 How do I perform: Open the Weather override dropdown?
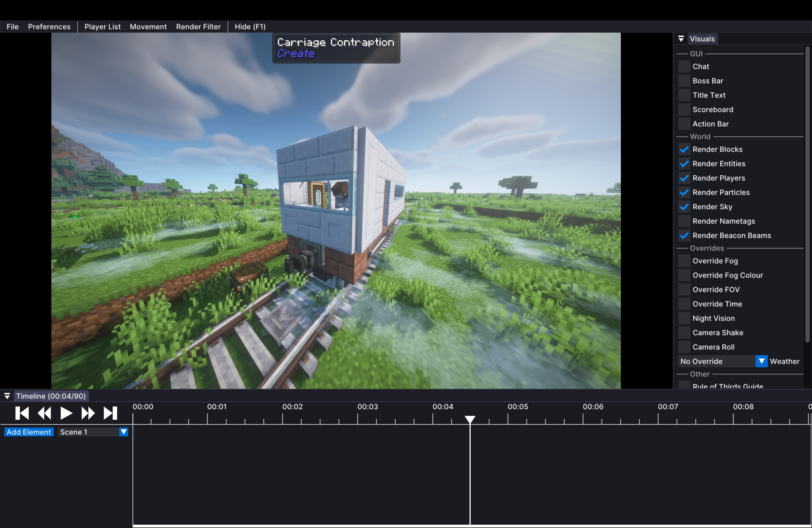tap(723, 361)
